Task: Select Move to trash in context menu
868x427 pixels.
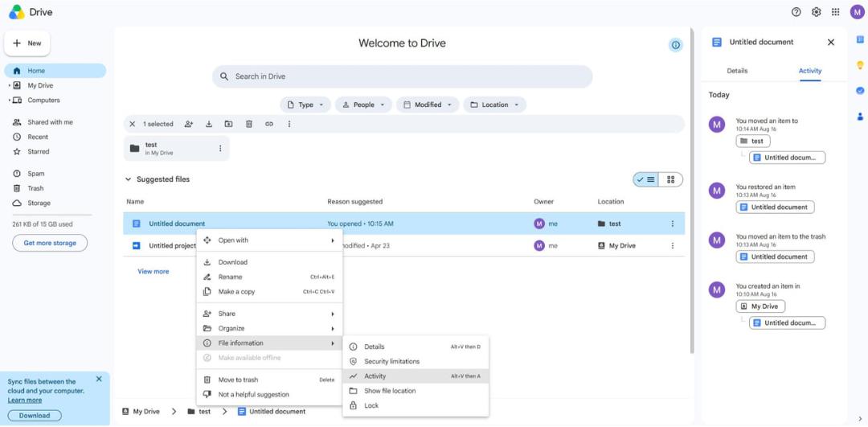Action: point(269,380)
